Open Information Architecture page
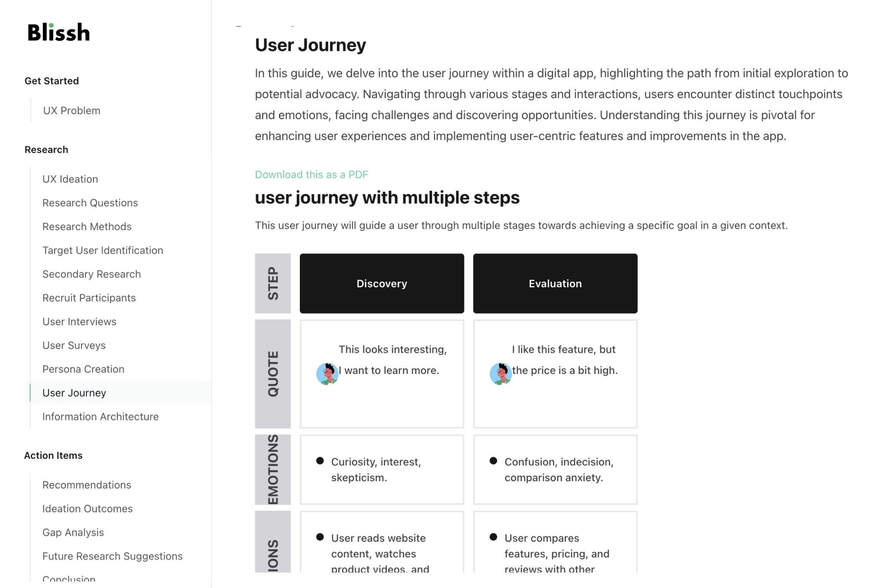 point(100,417)
